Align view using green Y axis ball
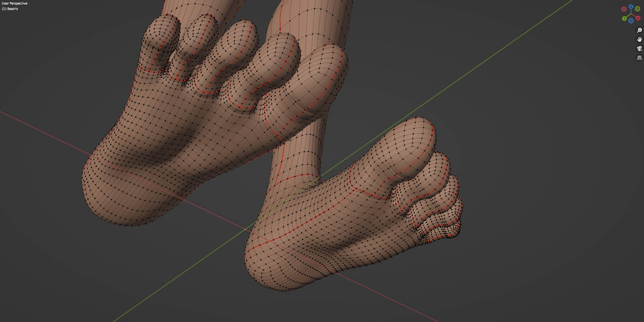644x322 pixels. click(x=624, y=18)
